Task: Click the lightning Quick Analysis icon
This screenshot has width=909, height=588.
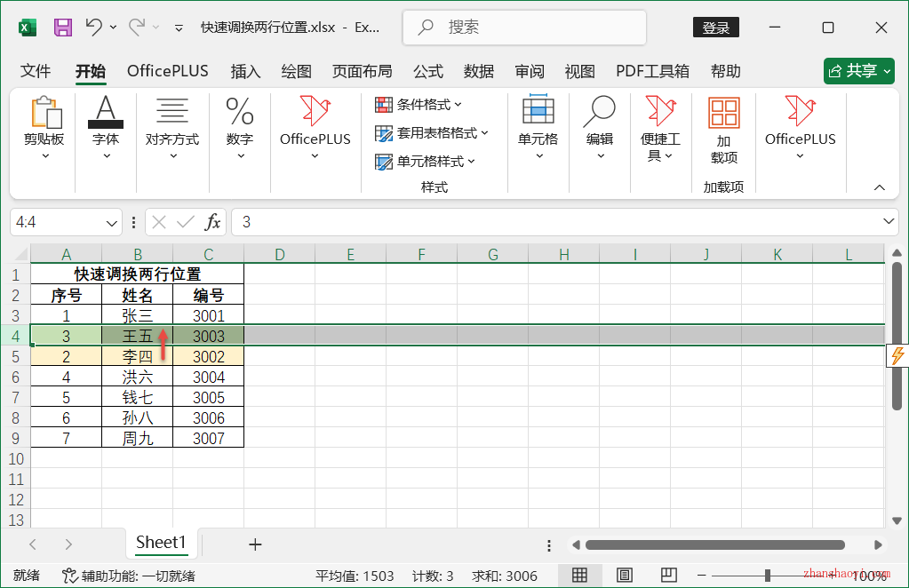Action: pyautogui.click(x=897, y=355)
